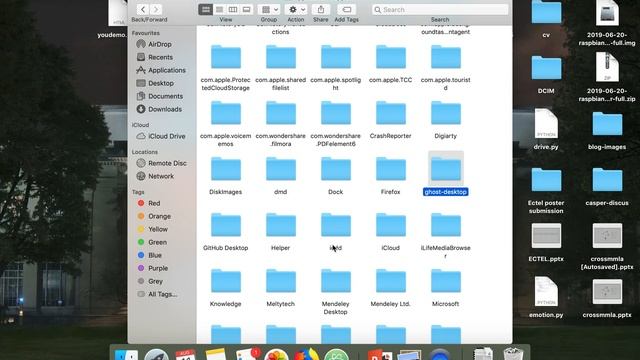Select the com.apple.touristd folder
The width and height of the screenshot is (640, 360).
point(446,57)
